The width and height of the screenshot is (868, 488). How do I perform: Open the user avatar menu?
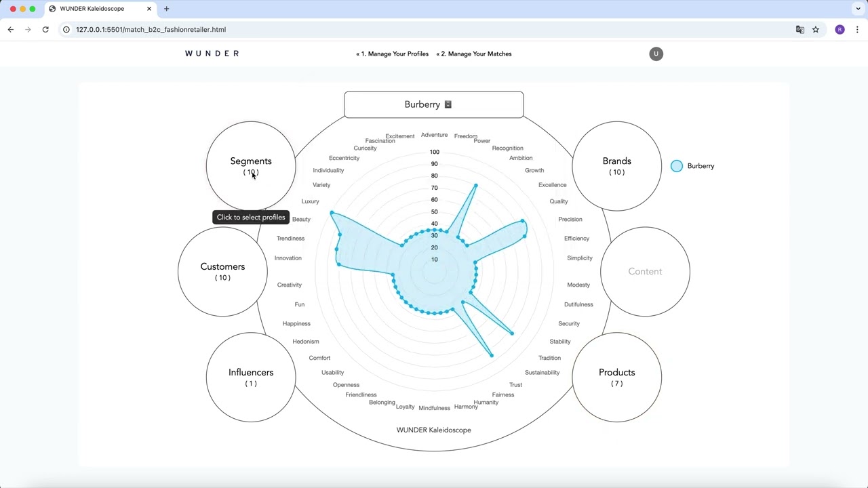point(656,54)
